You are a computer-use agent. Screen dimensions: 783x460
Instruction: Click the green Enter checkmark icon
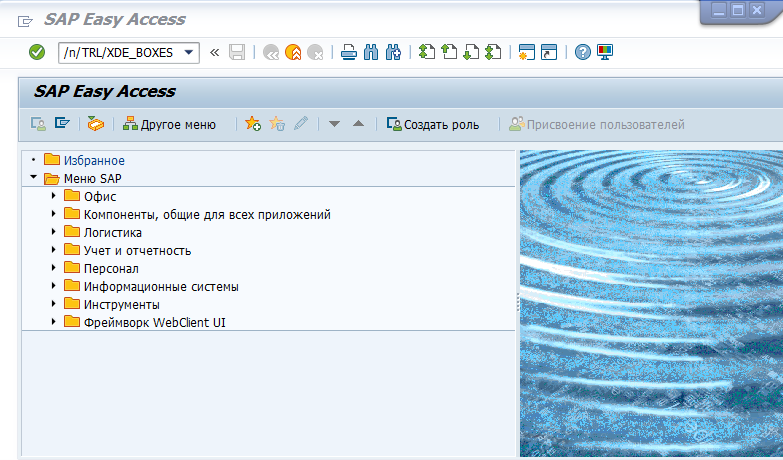click(37, 52)
